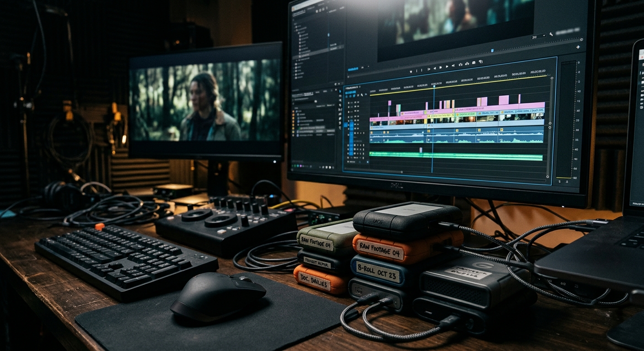Open the Program Monitor button editor plus
This screenshot has width=644, height=351.
(x=578, y=47)
